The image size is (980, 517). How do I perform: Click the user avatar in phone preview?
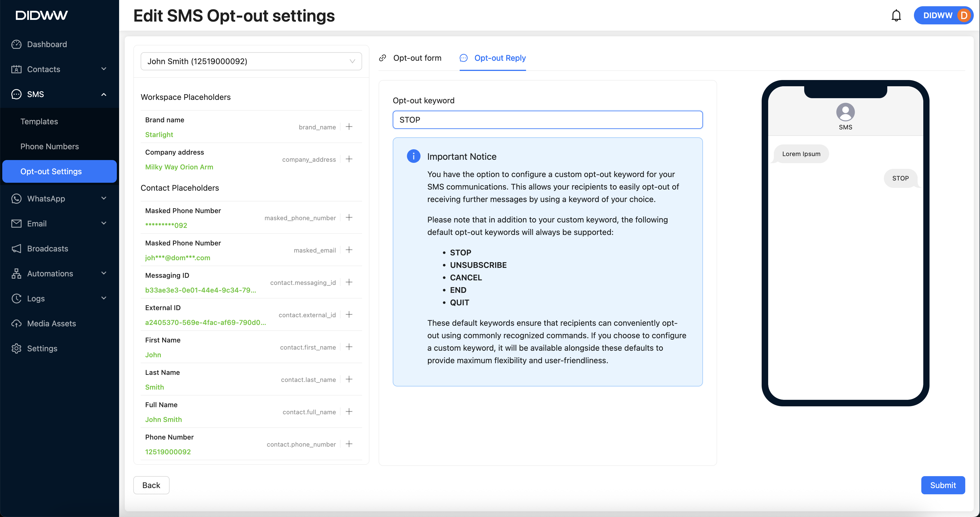click(845, 112)
